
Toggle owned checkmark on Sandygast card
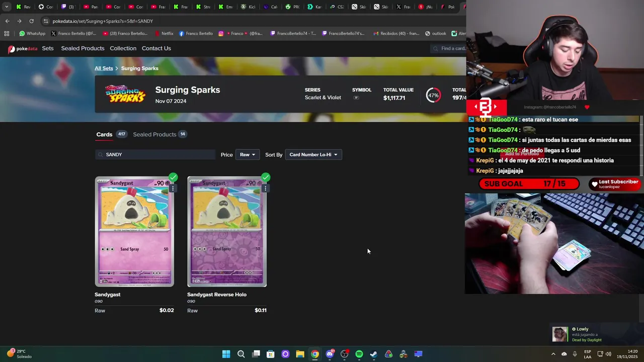(x=173, y=177)
